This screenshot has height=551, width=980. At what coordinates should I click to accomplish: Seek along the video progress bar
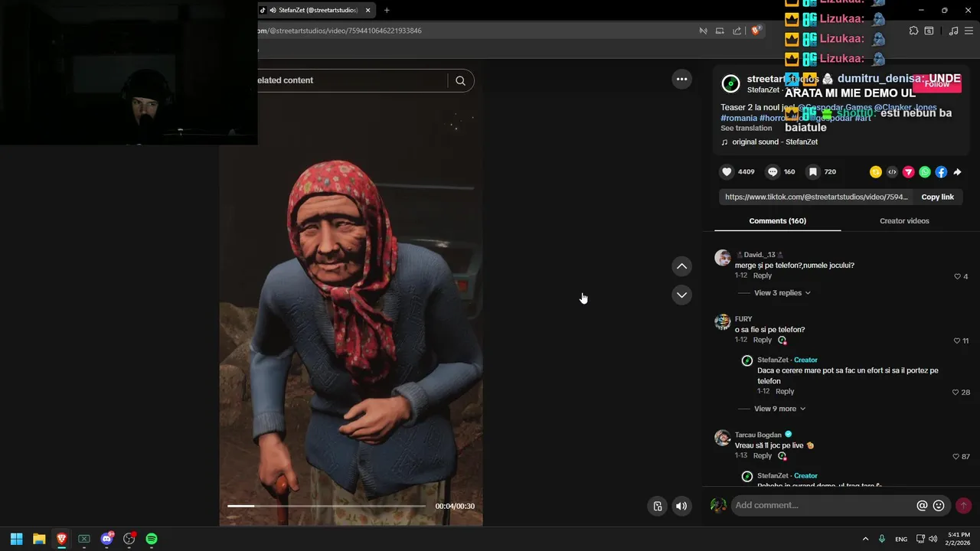[x=326, y=506]
